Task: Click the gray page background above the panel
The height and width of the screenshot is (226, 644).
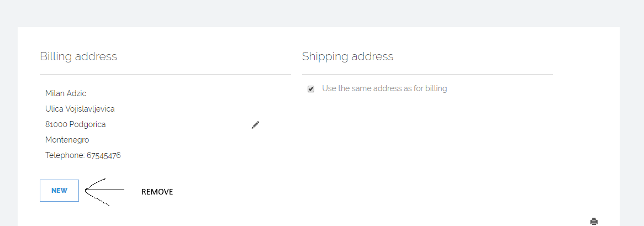Action: (x=322, y=13)
